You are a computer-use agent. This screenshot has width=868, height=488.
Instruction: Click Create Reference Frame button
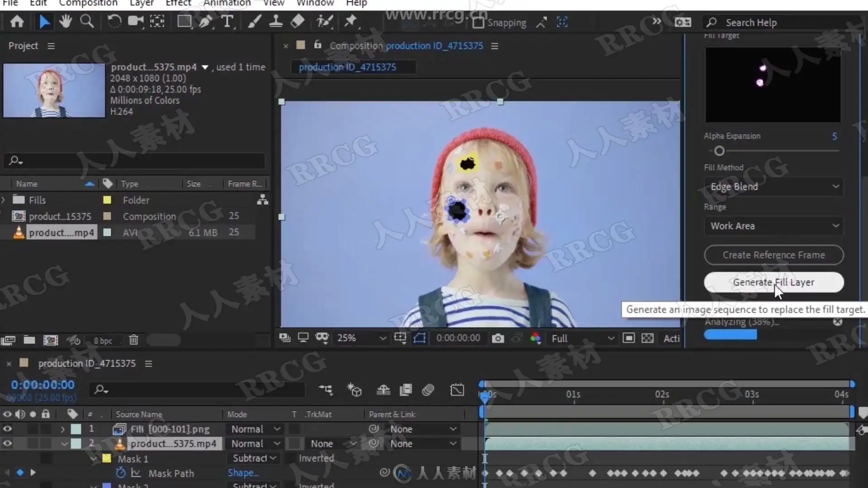point(774,255)
